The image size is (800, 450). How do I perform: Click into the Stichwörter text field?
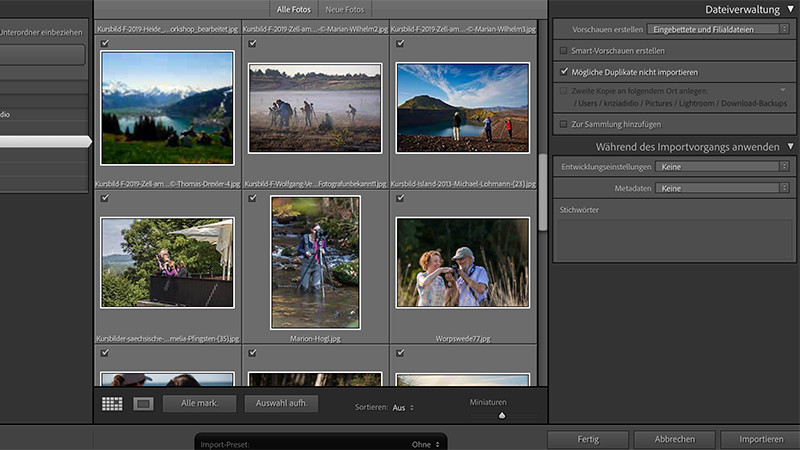673,240
